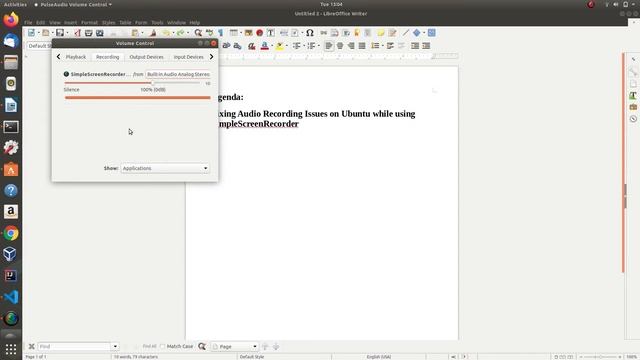Open Print Preview in Writer toolbar

tap(100, 33)
